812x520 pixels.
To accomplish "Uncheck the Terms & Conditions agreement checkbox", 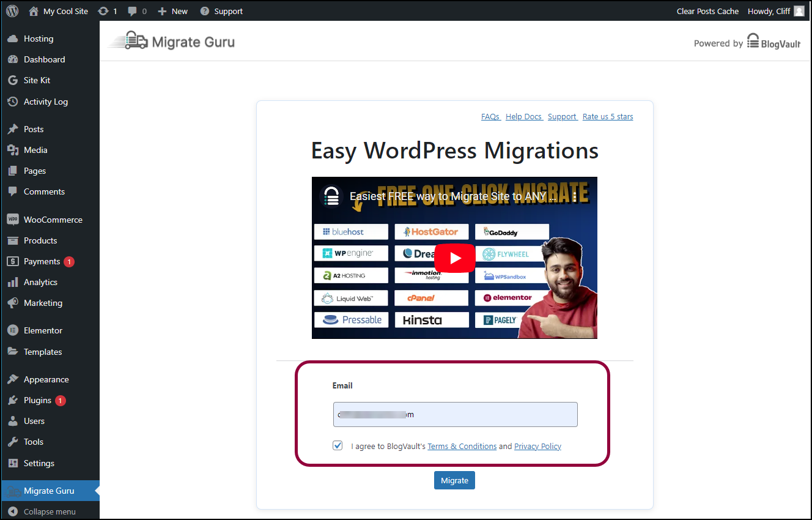I will pyautogui.click(x=338, y=446).
